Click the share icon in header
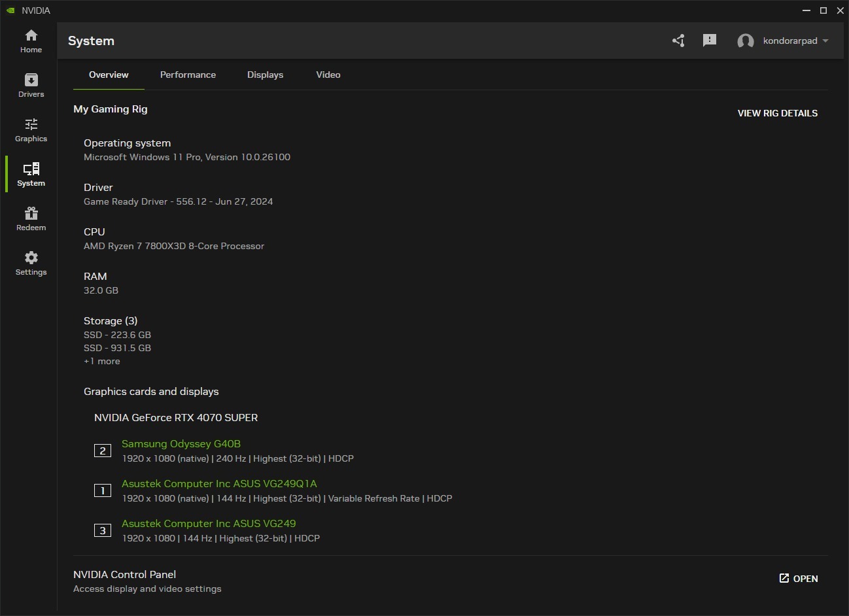 pos(678,41)
